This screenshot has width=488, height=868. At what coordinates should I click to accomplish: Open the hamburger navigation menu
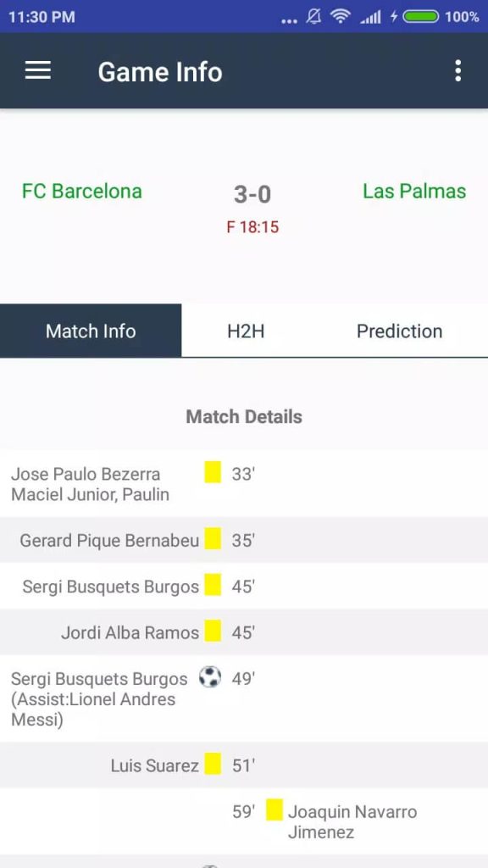click(38, 71)
